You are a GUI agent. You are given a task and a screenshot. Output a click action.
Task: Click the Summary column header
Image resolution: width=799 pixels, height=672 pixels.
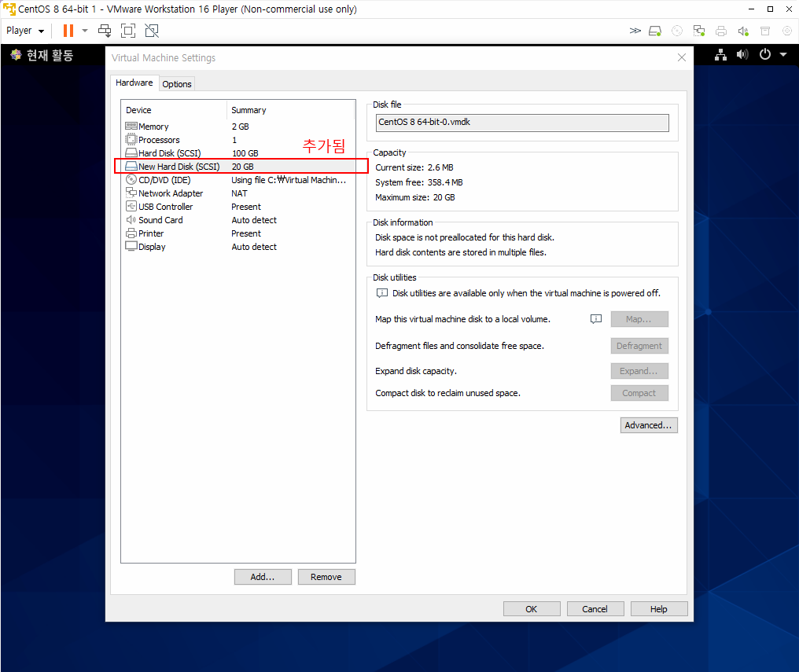point(290,110)
